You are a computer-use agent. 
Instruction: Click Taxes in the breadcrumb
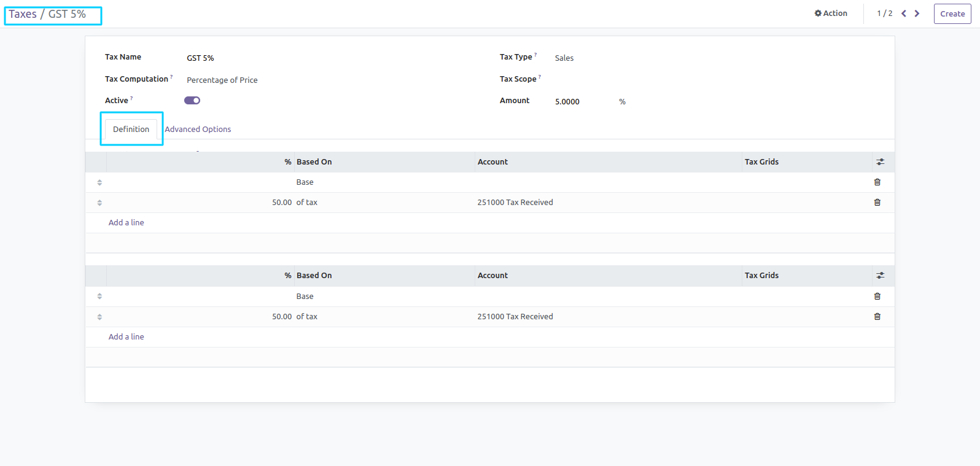(x=23, y=14)
